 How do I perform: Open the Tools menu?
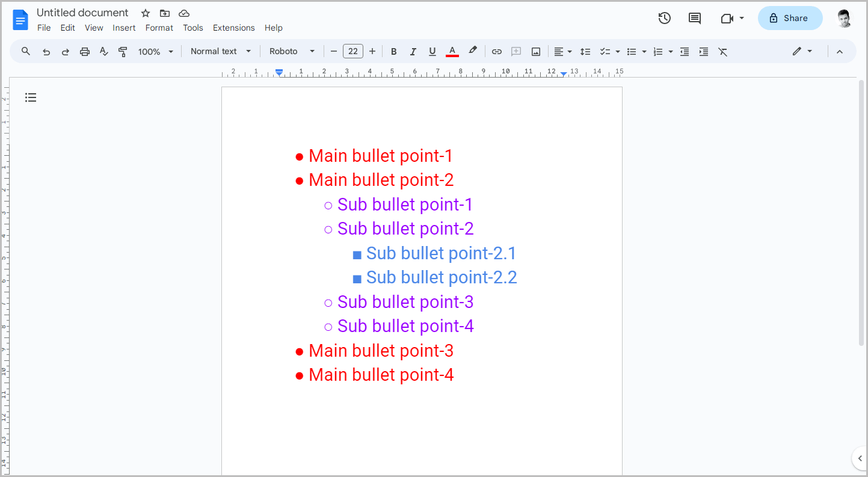click(193, 28)
